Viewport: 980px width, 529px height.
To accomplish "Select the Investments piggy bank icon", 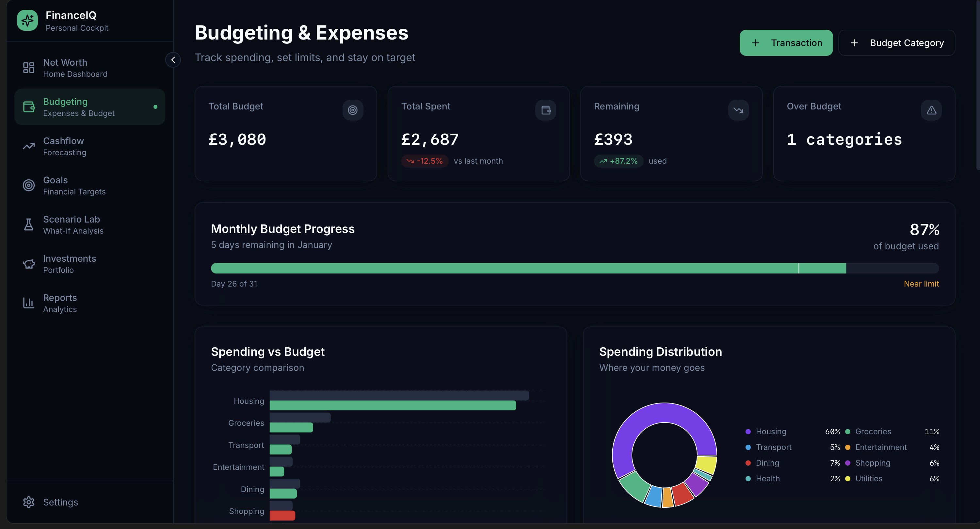I will click(x=28, y=264).
